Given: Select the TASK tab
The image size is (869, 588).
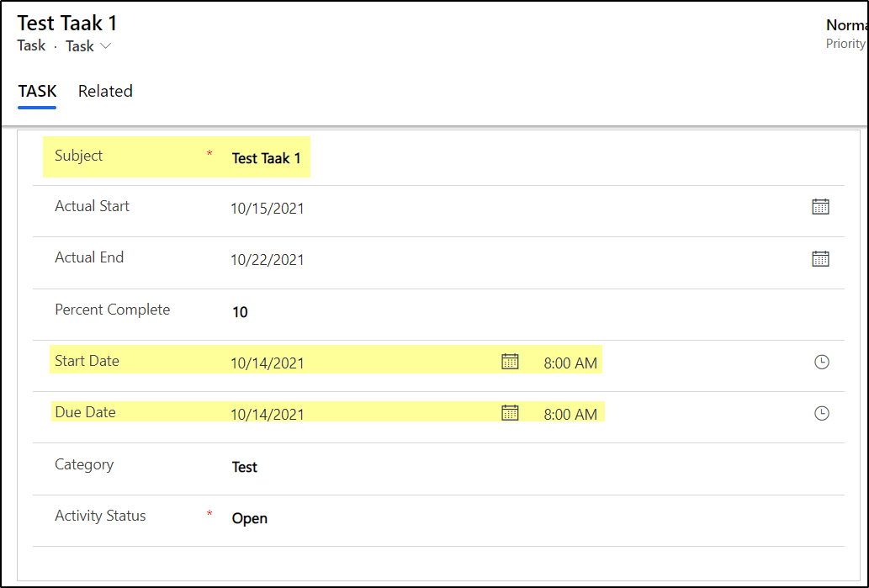Looking at the screenshot, I should coord(37,91).
